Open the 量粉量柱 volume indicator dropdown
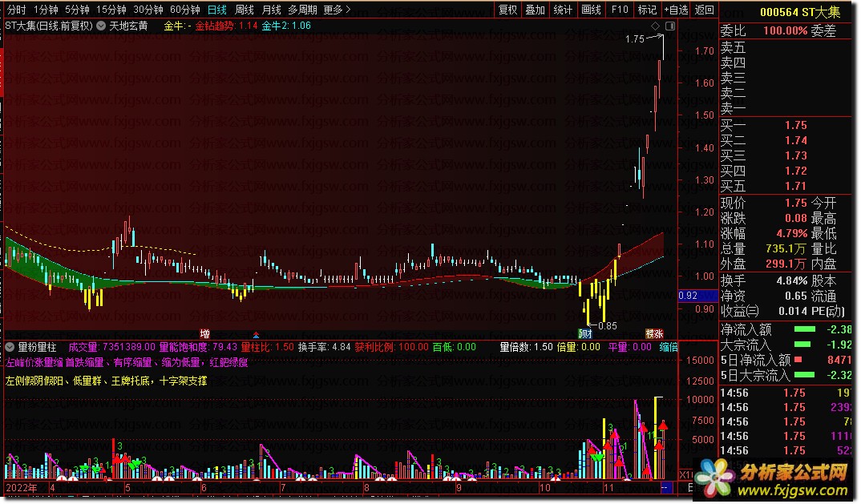This screenshot has height=504, width=861. coord(10,347)
